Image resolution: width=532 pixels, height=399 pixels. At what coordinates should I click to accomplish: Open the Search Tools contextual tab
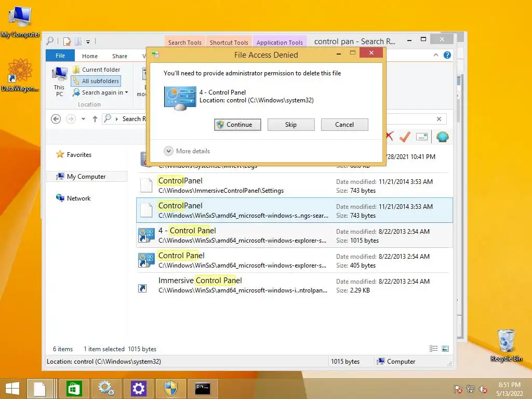(x=185, y=43)
